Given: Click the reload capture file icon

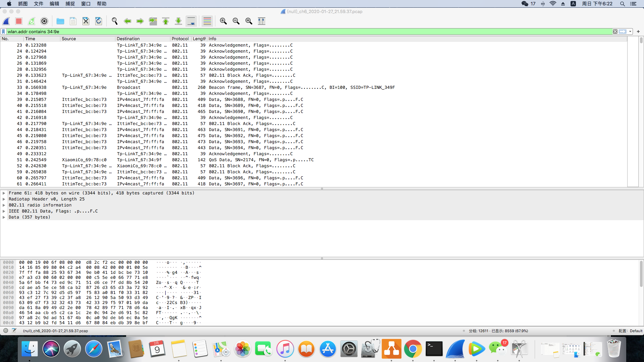Looking at the screenshot, I should click(x=99, y=21).
